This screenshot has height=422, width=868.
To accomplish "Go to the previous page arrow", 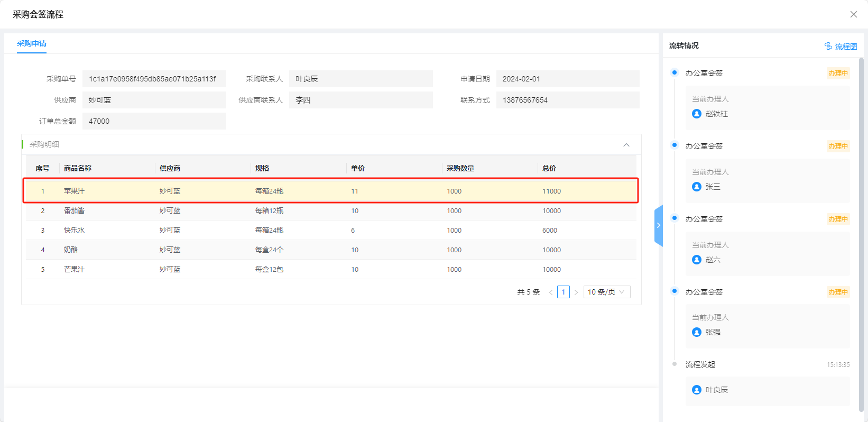I will (x=551, y=292).
